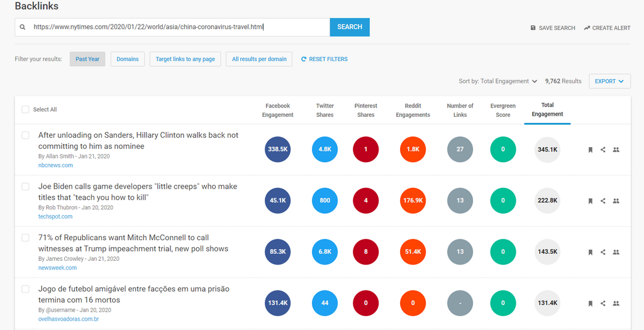Open the Export dropdown
The height and width of the screenshot is (330, 644).
point(609,81)
